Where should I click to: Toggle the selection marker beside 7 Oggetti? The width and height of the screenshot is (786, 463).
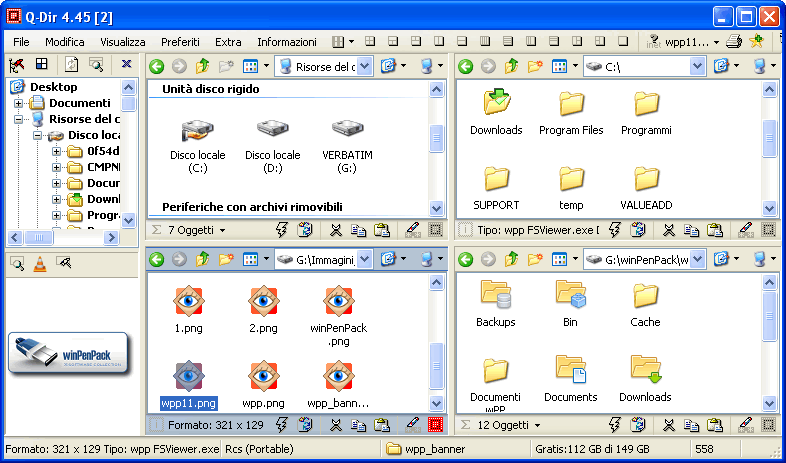[436, 230]
